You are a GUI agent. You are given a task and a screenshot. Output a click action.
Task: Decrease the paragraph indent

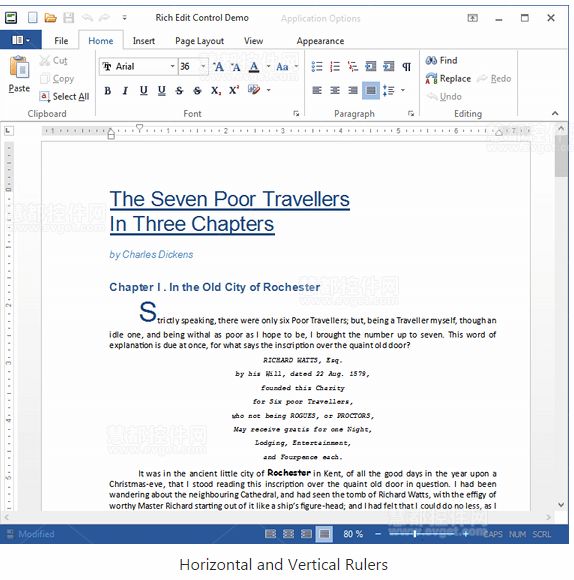[x=371, y=67]
